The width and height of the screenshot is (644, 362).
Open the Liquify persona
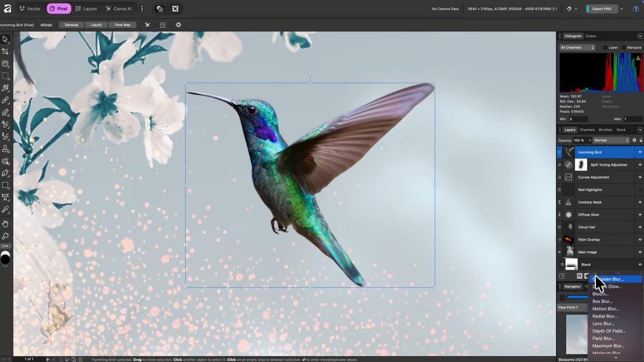click(x=97, y=25)
